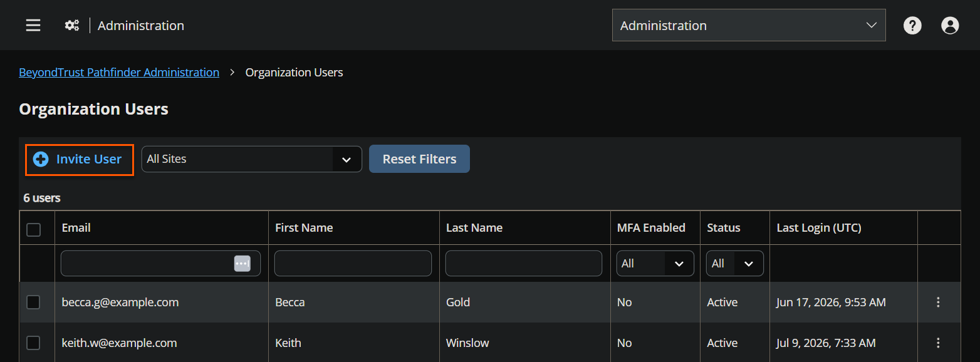The width and height of the screenshot is (980, 362).
Task: Open BeyondTrust Pathfinder Administration breadcrumb link
Action: click(119, 73)
